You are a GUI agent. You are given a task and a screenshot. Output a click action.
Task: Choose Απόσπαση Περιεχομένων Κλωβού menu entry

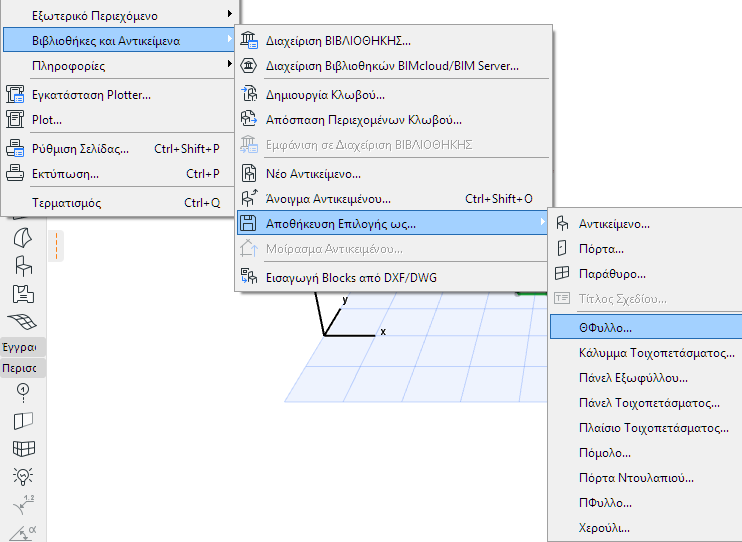click(393, 120)
